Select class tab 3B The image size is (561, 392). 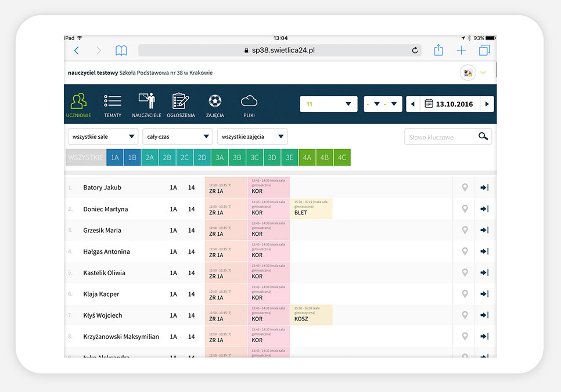click(237, 157)
